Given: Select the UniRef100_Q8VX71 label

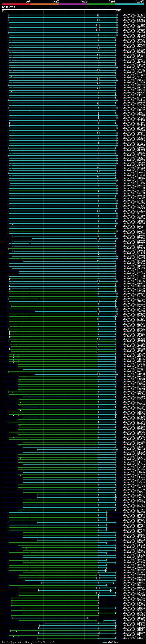Looking at the screenshot, I should pyautogui.click(x=134, y=329).
